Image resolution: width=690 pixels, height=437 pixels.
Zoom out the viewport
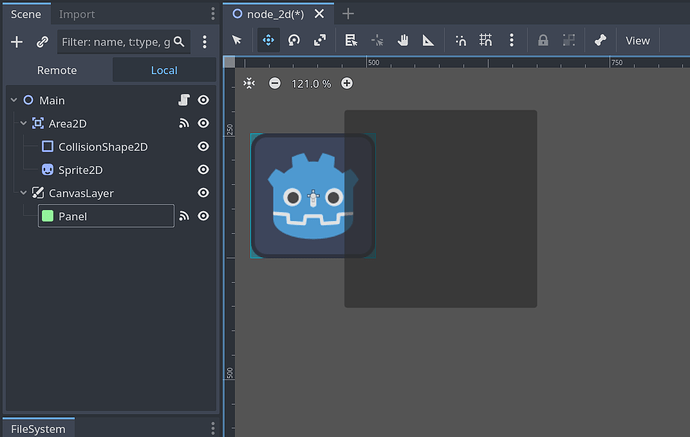275,83
